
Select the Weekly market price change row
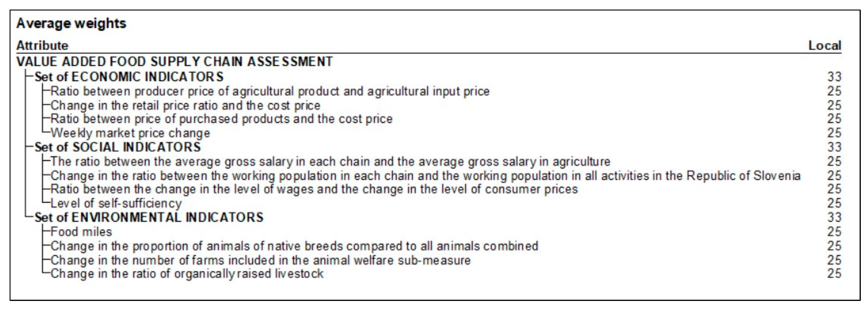click(x=130, y=133)
